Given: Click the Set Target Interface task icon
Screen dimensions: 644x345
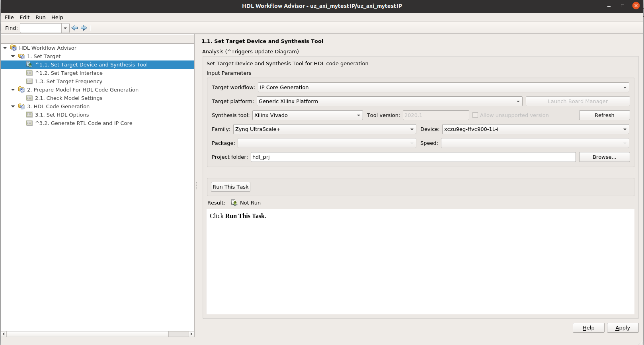Looking at the screenshot, I should (29, 73).
